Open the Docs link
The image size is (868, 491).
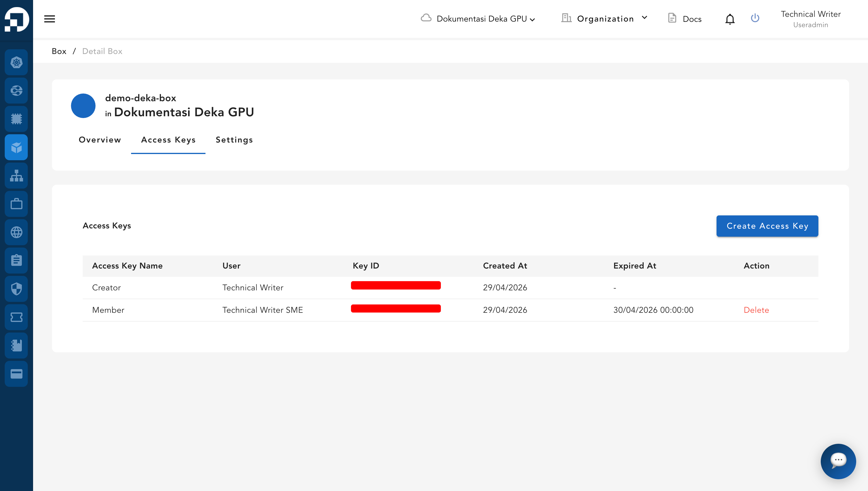[x=685, y=19]
